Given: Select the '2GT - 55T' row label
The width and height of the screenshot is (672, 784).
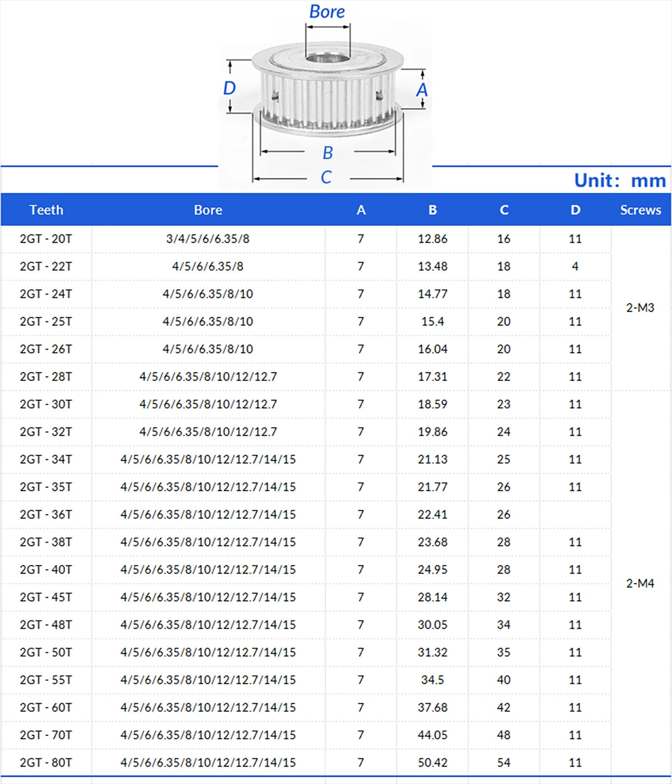Looking at the screenshot, I should pos(46,680).
